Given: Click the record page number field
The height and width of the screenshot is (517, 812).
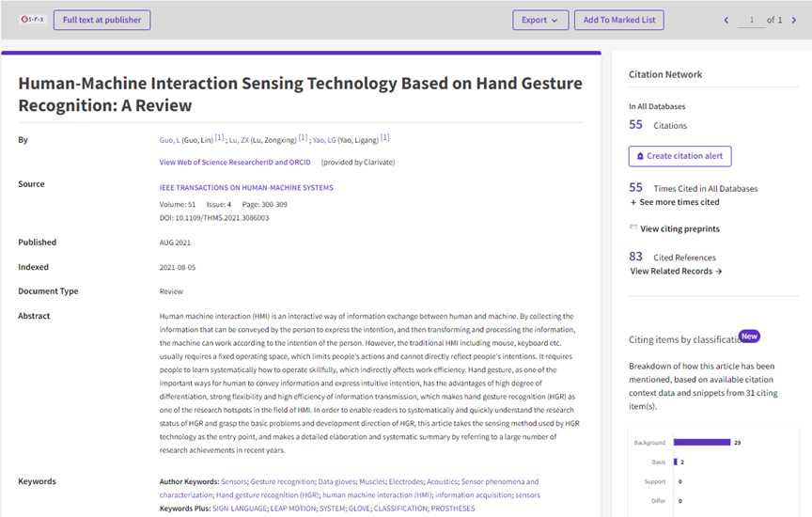Looking at the screenshot, I should pos(751,20).
